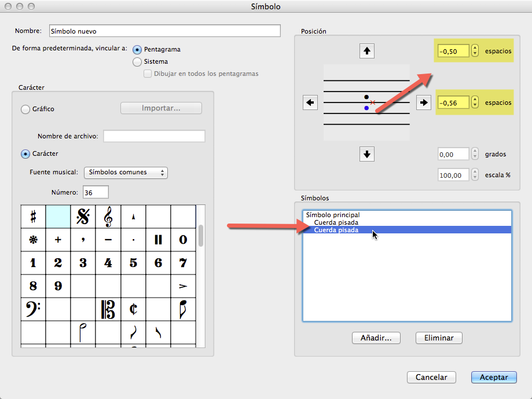Click the Nombre de archivo field
This screenshot has width=532, height=399.
(154, 136)
